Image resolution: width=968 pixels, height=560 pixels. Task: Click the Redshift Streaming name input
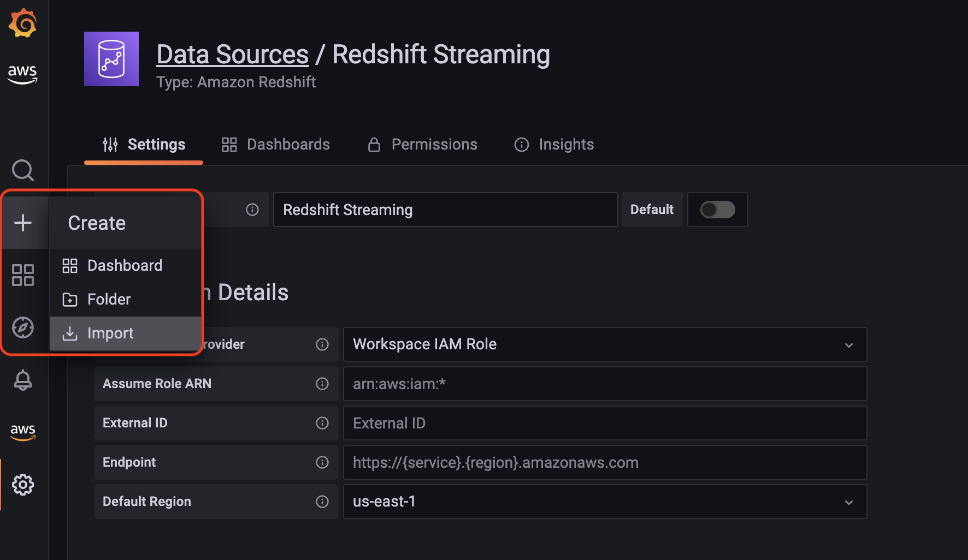[x=446, y=210]
